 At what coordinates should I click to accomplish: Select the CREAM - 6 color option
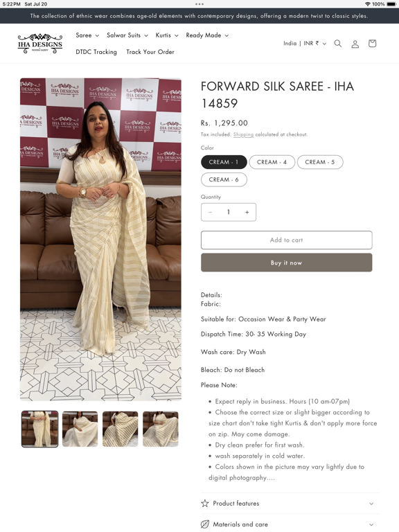[x=224, y=180]
